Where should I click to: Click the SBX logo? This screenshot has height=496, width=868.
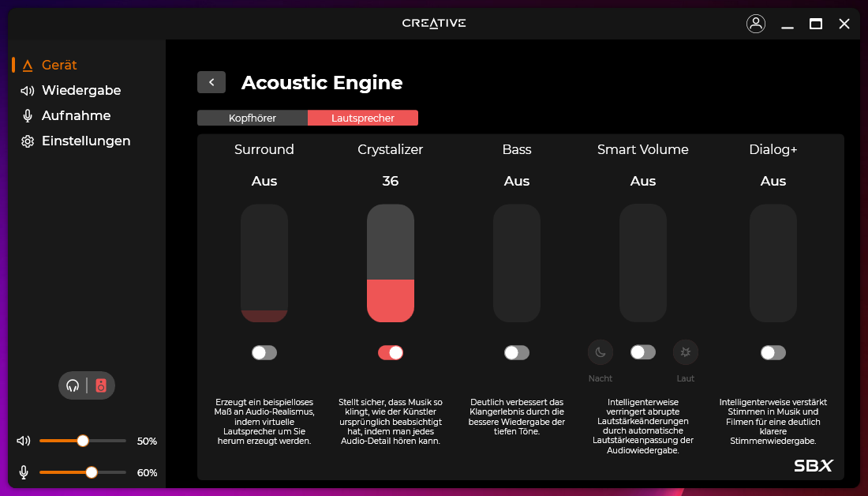click(x=813, y=466)
